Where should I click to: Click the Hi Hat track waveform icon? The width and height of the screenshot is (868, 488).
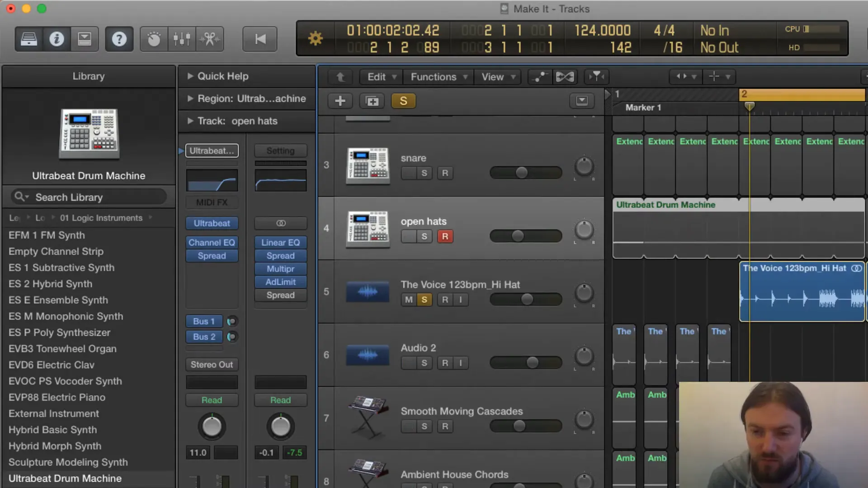click(368, 292)
